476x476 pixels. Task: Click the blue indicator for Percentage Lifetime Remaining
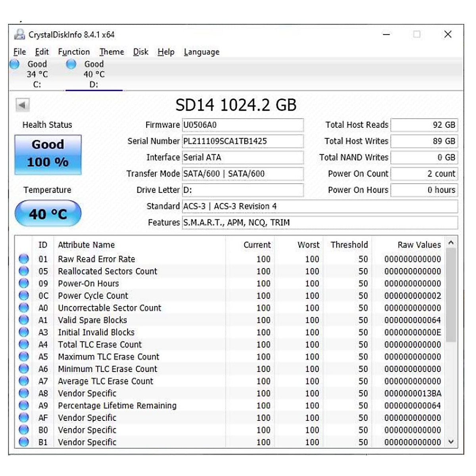(23, 405)
